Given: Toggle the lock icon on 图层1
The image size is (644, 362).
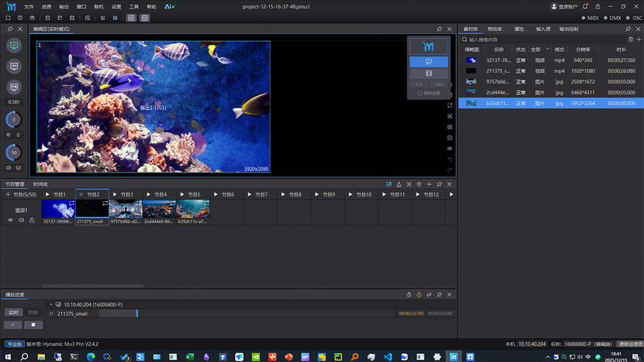Looking at the screenshot, I should click(31, 220).
